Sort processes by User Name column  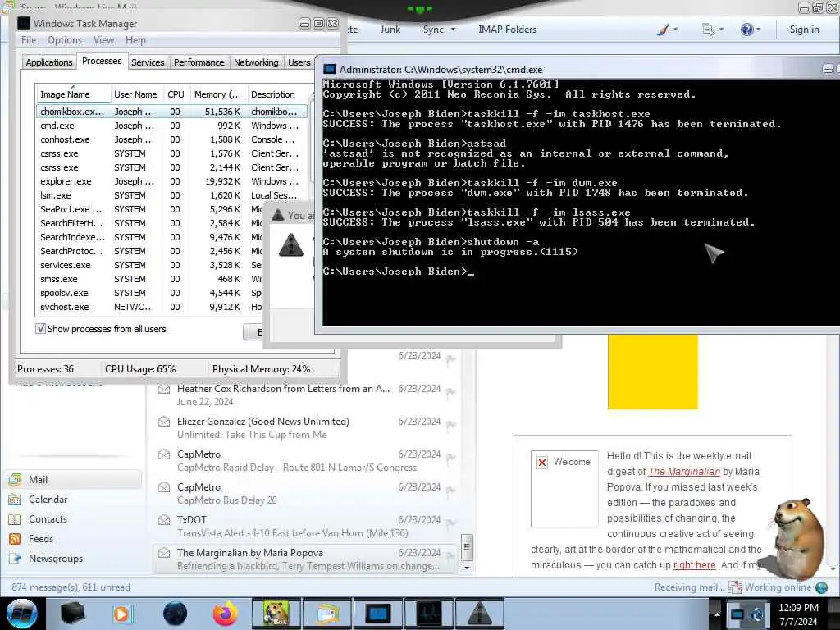pyautogui.click(x=135, y=94)
